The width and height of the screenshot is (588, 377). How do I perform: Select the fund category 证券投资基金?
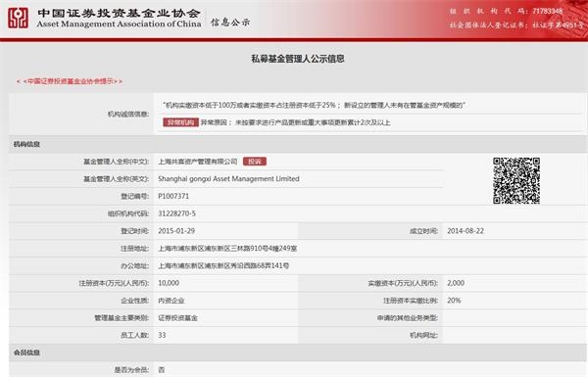tap(177, 318)
